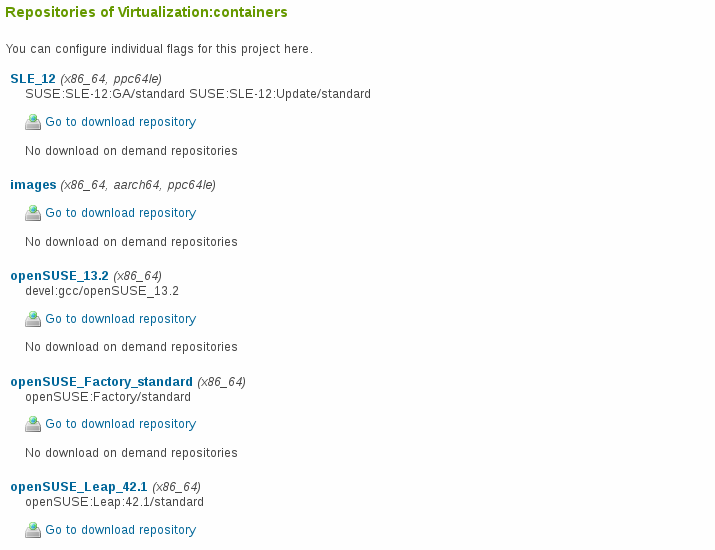Click the openSUSE:Leap:42.1/standard path text
This screenshot has height=550, width=715.
pos(114,502)
